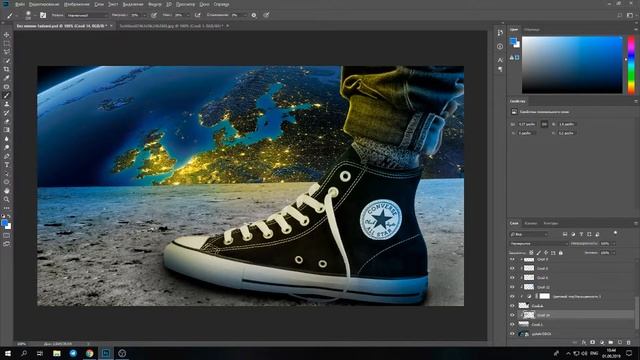640x360 pixels.
Task: Hide the Hue/Saturation adjustment layer
Action: 512,296
